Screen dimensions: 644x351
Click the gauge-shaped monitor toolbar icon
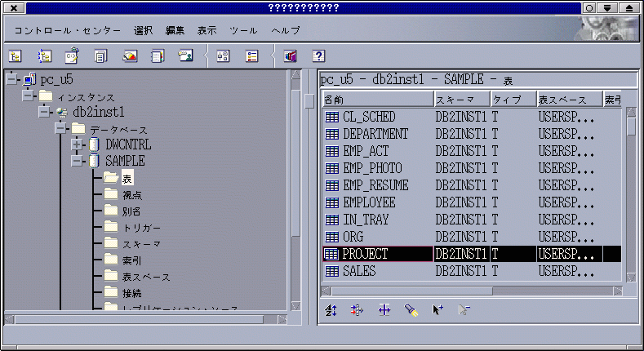pos(129,56)
